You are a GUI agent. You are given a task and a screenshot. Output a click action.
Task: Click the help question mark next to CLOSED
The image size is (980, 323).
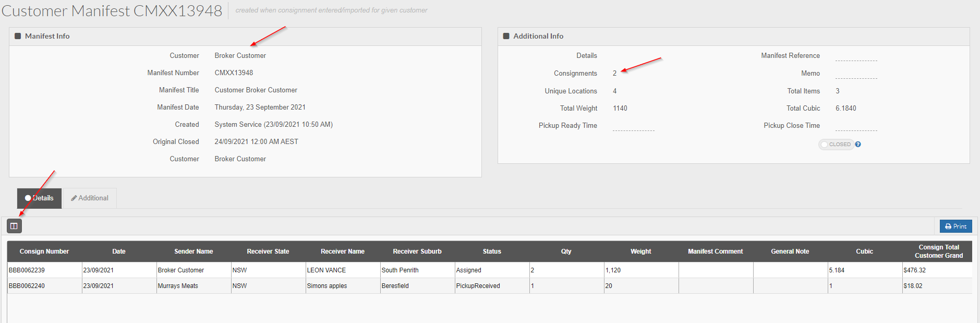[858, 145]
